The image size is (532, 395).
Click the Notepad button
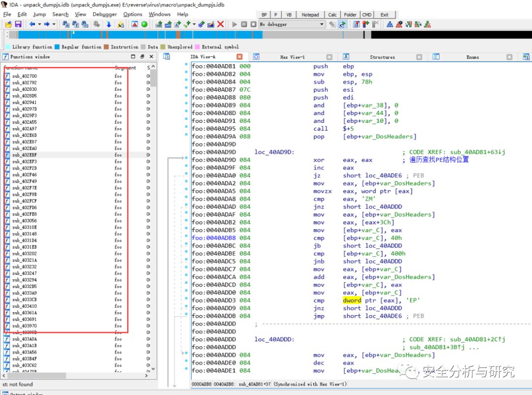click(x=310, y=15)
